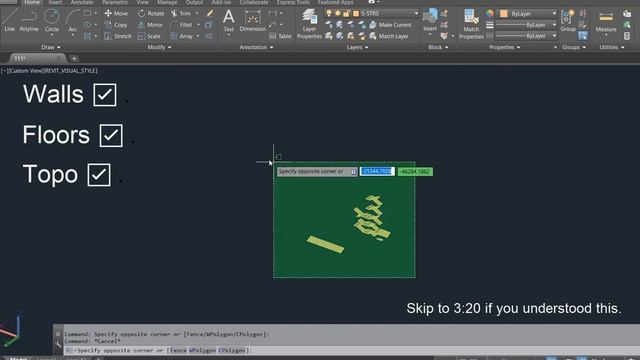Open the Insert block tool
640x360 pixels.
click(429, 20)
